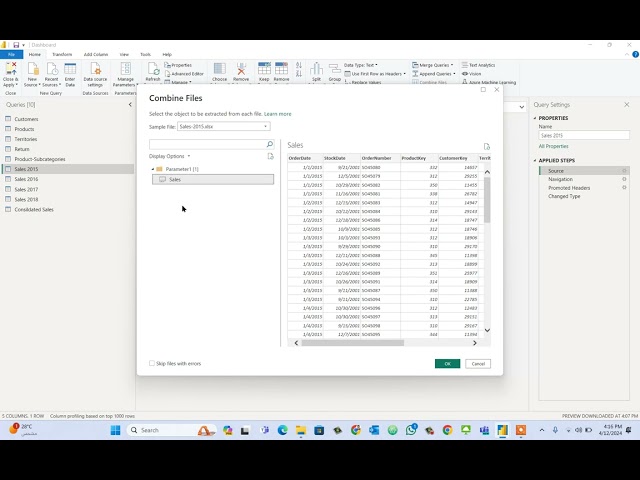Image resolution: width=640 pixels, height=480 pixels.
Task: Open the Append Queries dropdown
Action: pyautogui.click(x=433, y=74)
